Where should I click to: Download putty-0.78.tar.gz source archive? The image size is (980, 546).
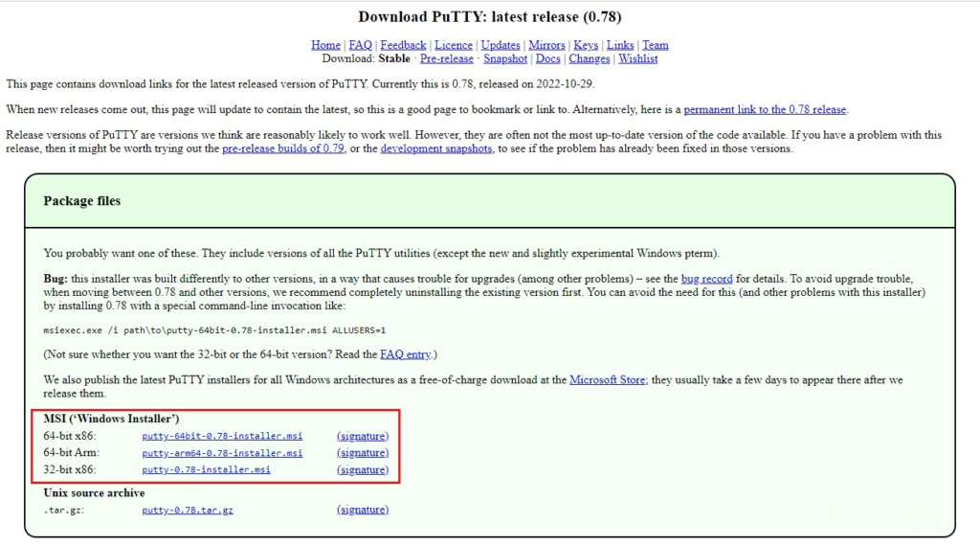188,511
